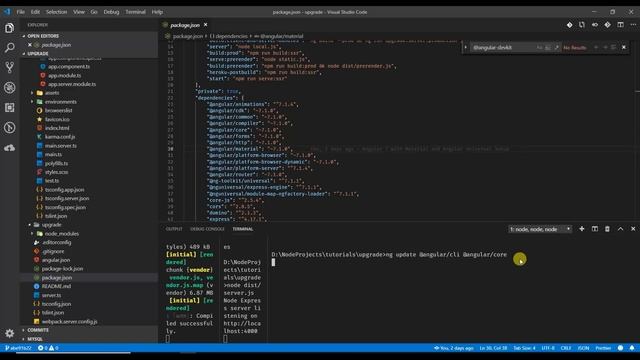Open the Edit menu
Screen dimensions: 640x360
35,12
